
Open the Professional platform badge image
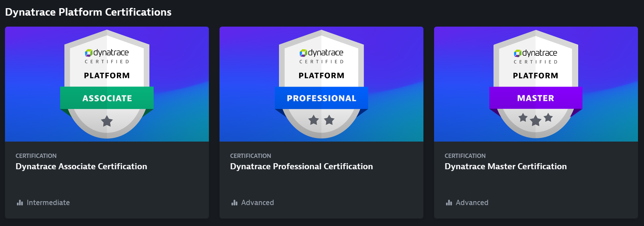[x=321, y=84]
